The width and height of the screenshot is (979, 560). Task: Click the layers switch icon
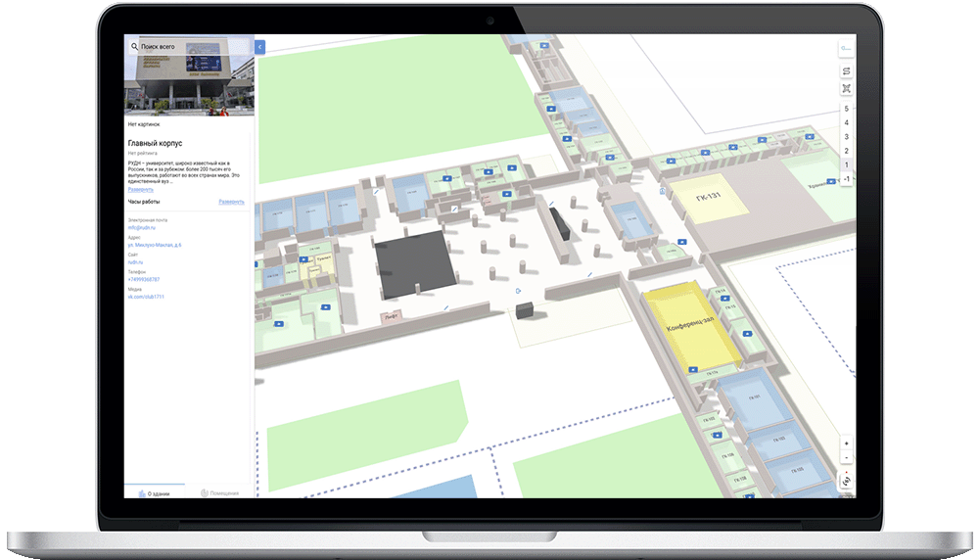[846, 71]
